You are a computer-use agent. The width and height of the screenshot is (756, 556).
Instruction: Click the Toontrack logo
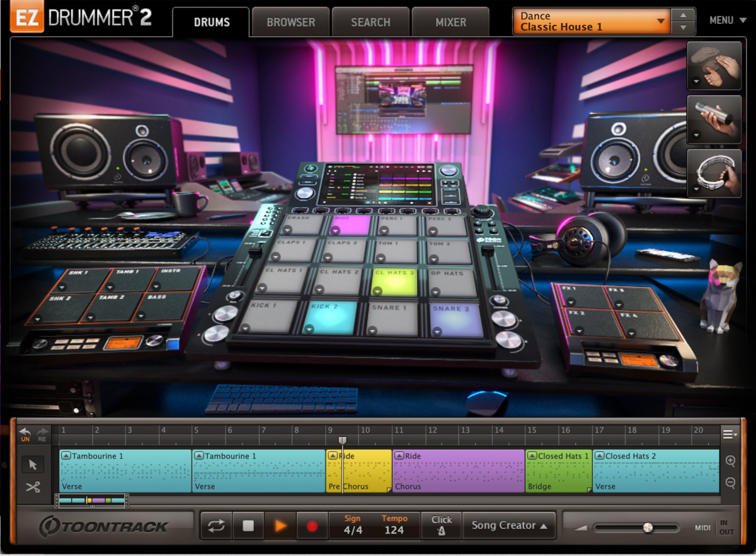click(104, 526)
